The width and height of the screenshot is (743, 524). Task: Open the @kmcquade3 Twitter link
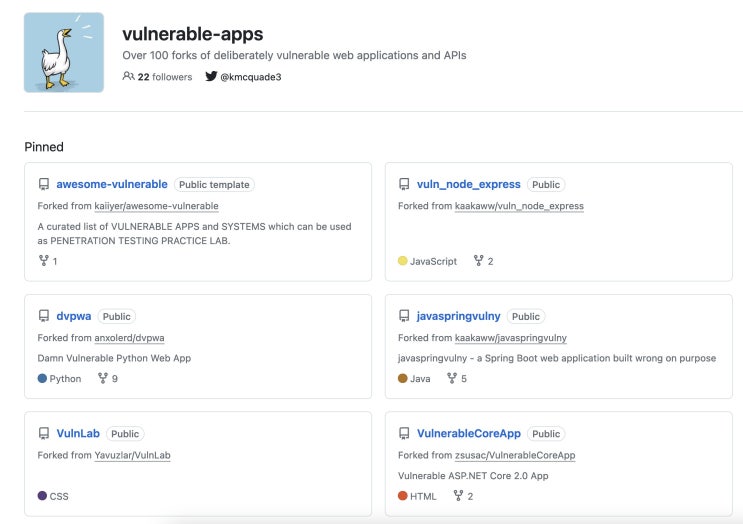[x=251, y=77]
